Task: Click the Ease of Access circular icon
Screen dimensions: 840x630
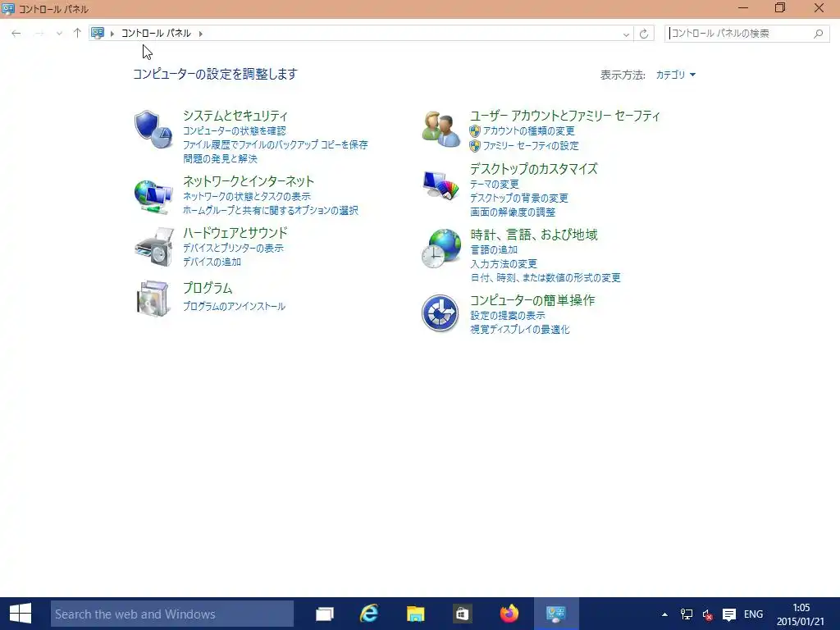Action: click(440, 313)
